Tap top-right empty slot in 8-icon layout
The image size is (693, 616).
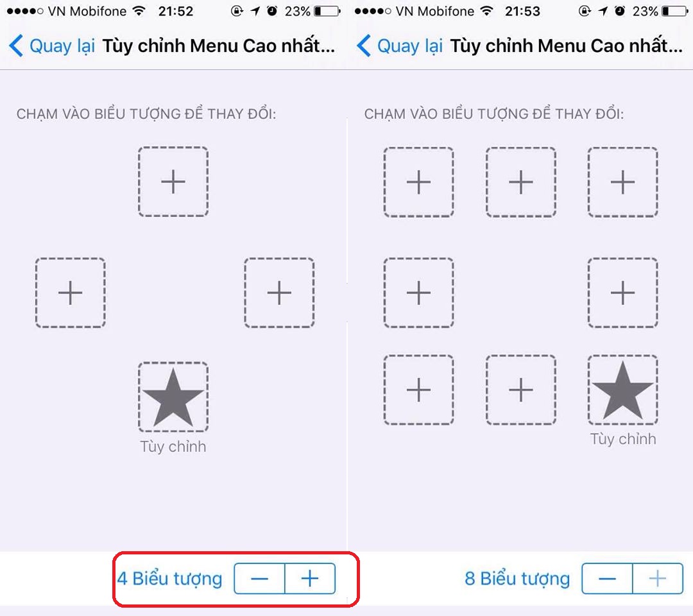pyautogui.click(x=622, y=182)
